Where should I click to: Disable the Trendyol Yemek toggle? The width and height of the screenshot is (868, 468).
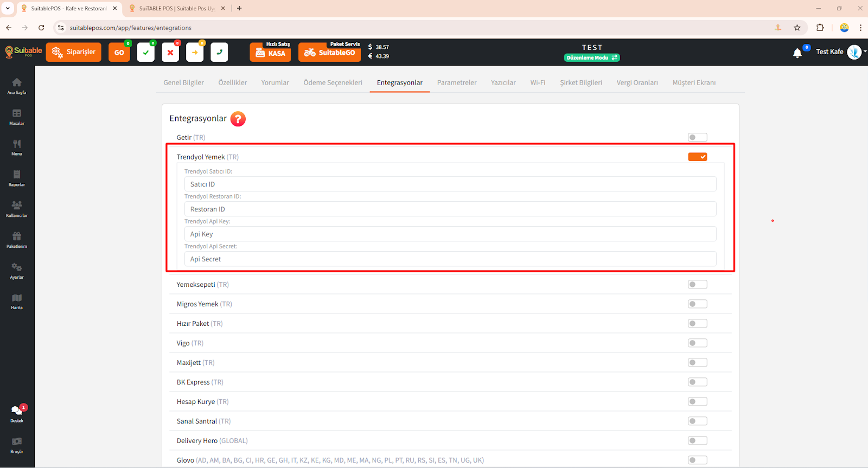point(698,157)
